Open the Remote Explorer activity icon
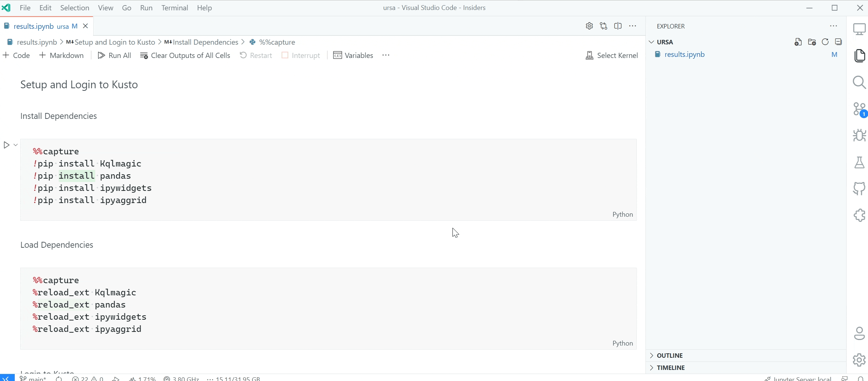Viewport: 868px width, 381px height. pyautogui.click(x=859, y=29)
